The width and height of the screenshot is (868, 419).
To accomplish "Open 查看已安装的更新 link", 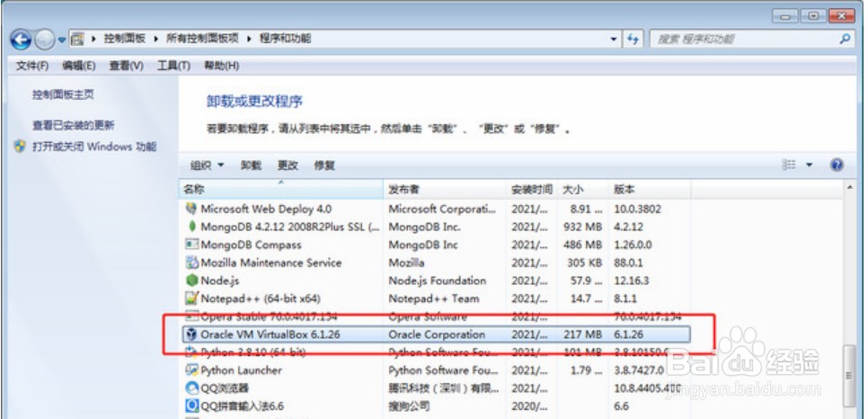I will [73, 126].
